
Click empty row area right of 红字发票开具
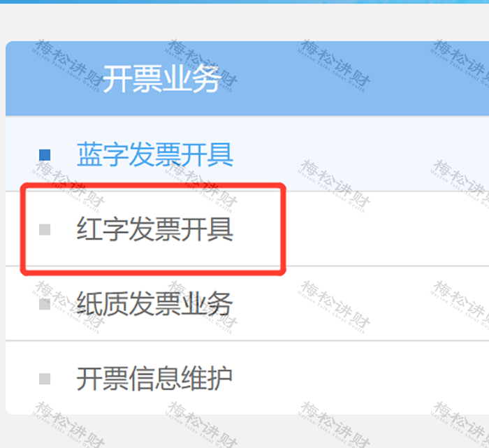pos(387,229)
